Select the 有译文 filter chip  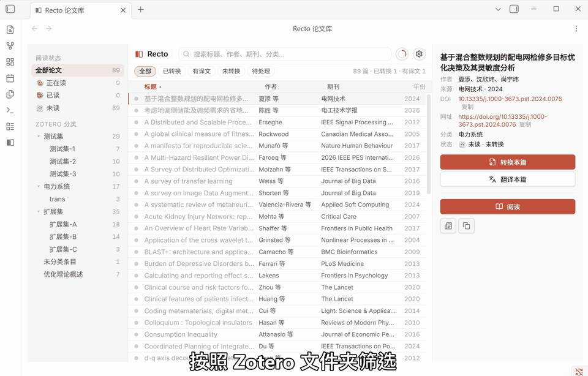(x=202, y=71)
